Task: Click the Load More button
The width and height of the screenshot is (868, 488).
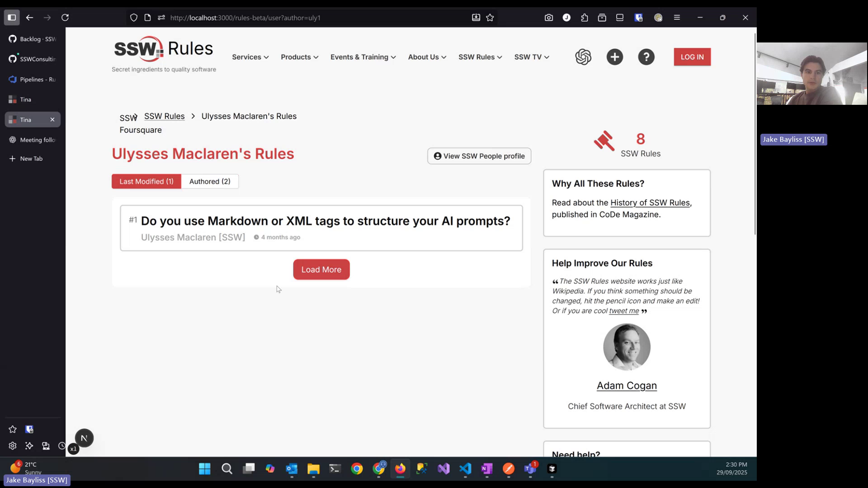Action: tap(321, 269)
